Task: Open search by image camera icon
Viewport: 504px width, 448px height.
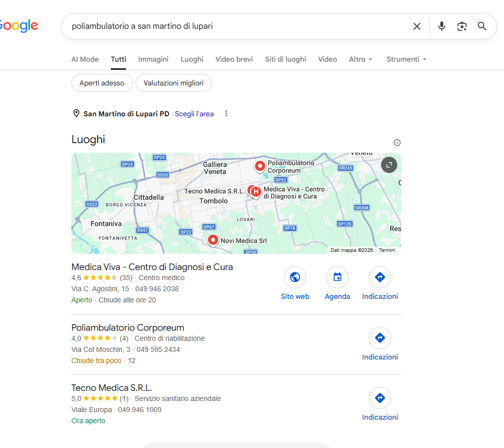Action: tap(462, 26)
